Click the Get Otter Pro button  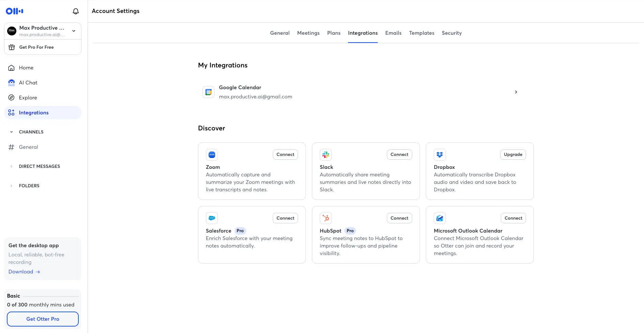pyautogui.click(x=43, y=319)
